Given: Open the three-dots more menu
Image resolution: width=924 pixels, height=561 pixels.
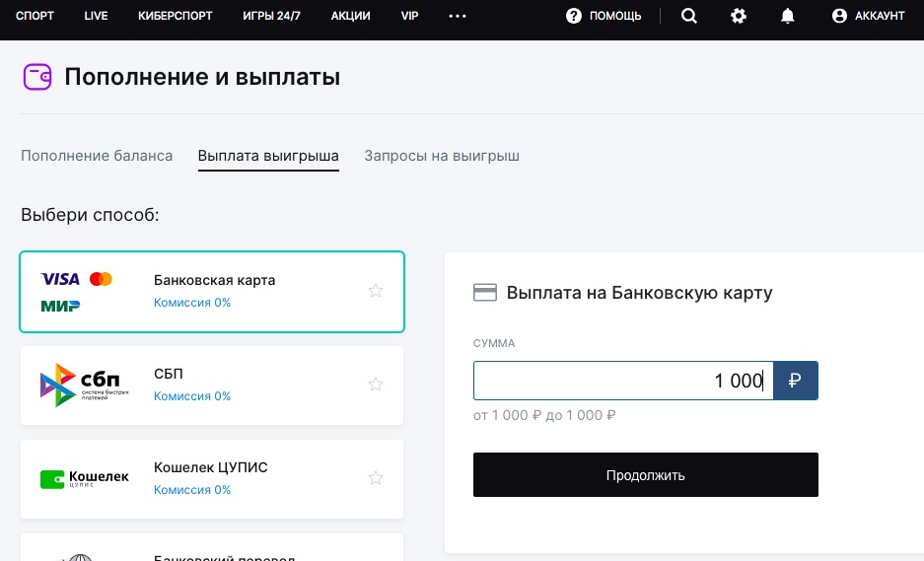Looking at the screenshot, I should pos(458,16).
